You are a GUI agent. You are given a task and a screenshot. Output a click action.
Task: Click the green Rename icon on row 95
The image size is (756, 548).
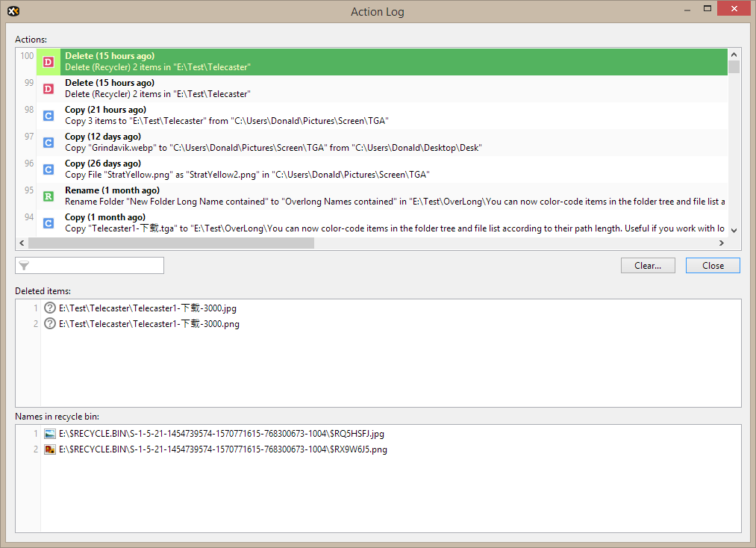[x=49, y=196]
